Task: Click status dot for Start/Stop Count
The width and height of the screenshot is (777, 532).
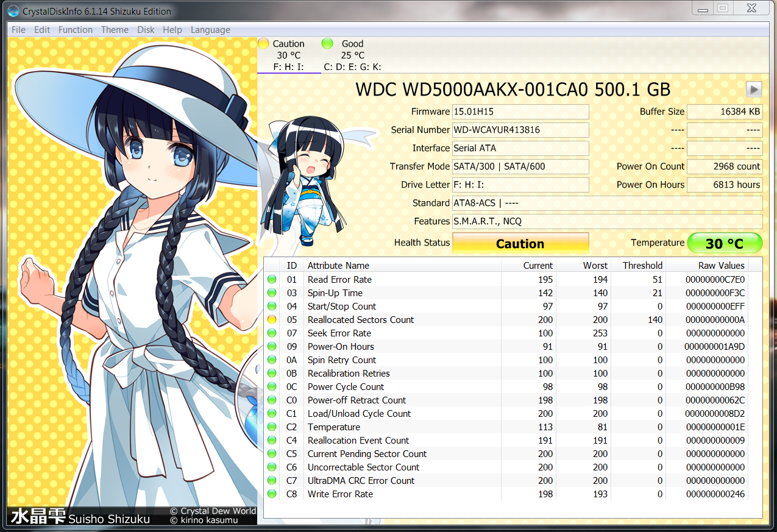Action: [272, 307]
